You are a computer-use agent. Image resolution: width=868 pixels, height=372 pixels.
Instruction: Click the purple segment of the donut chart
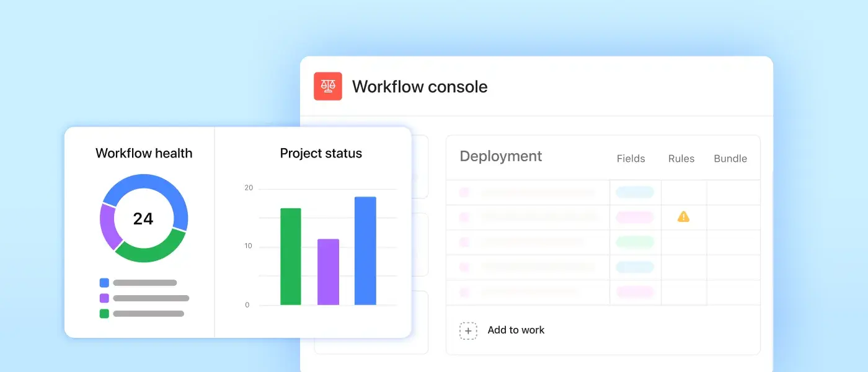[x=108, y=226]
